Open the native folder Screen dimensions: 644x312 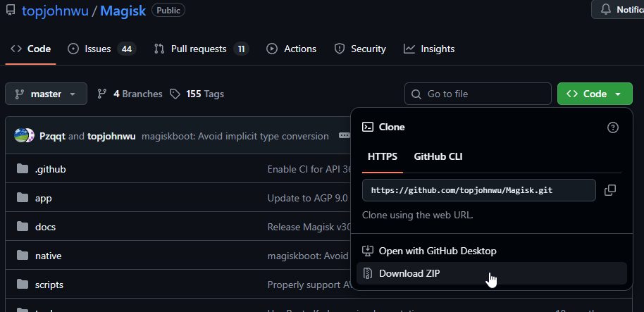pos(49,256)
